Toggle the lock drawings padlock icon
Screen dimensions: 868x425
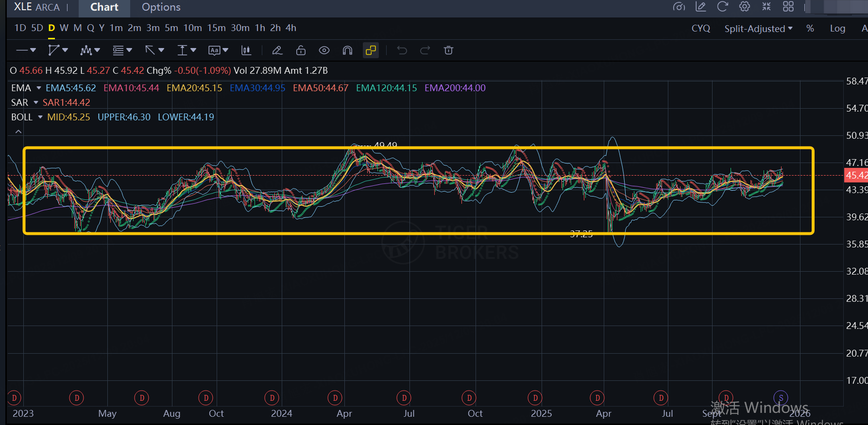pyautogui.click(x=301, y=50)
